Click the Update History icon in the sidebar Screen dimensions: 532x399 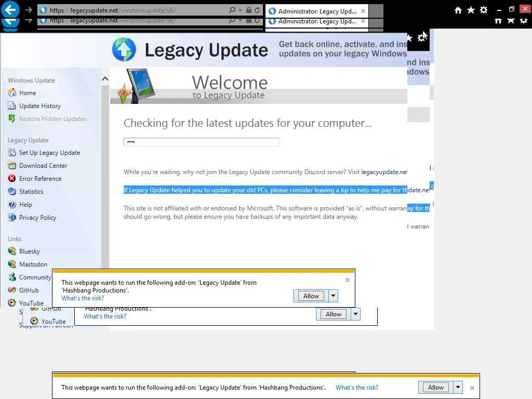click(12, 105)
